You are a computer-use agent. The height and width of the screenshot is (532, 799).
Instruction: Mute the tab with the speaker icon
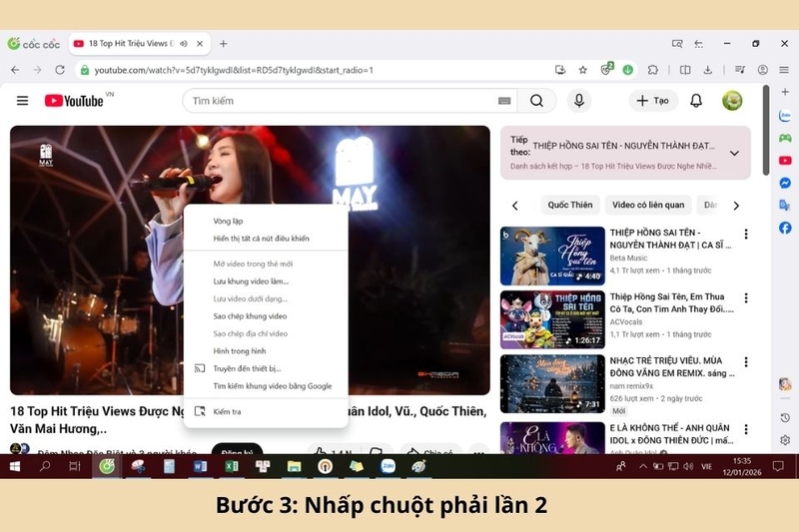coord(184,44)
